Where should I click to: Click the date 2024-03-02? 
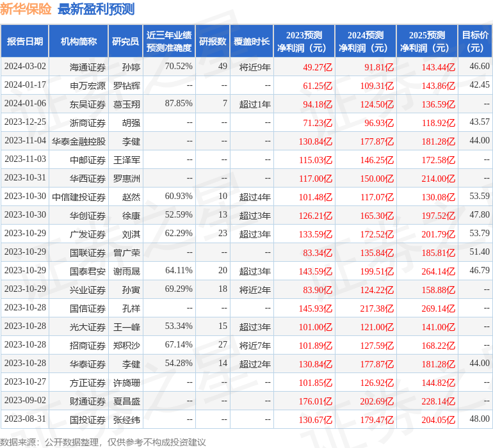point(25,67)
